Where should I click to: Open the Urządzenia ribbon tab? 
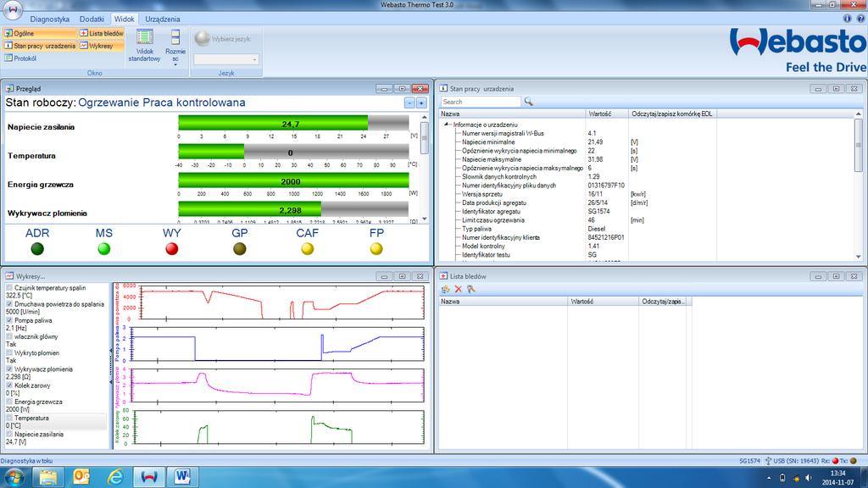(x=162, y=19)
